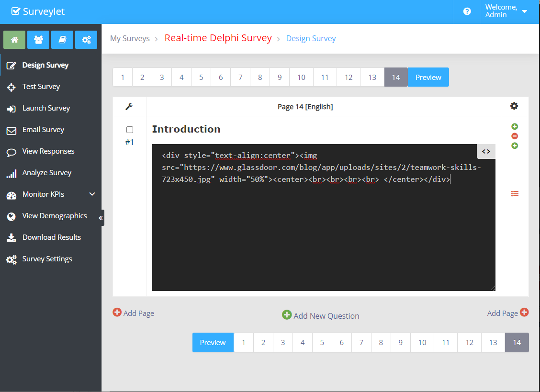Click the red list icon beside question
Image resolution: width=540 pixels, height=392 pixels.
515,194
